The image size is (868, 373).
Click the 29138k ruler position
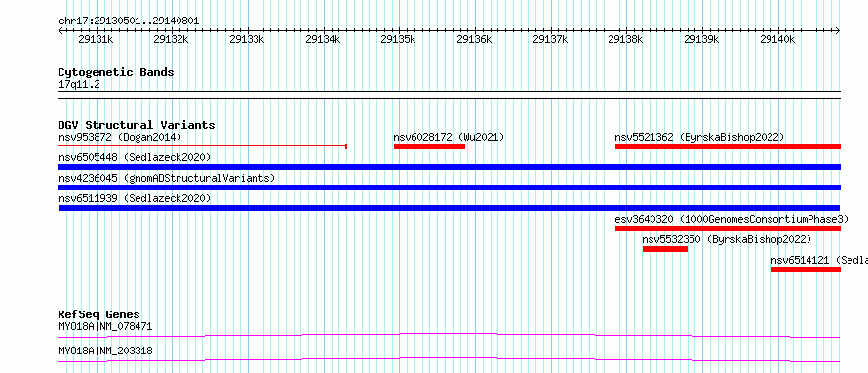click(x=626, y=39)
